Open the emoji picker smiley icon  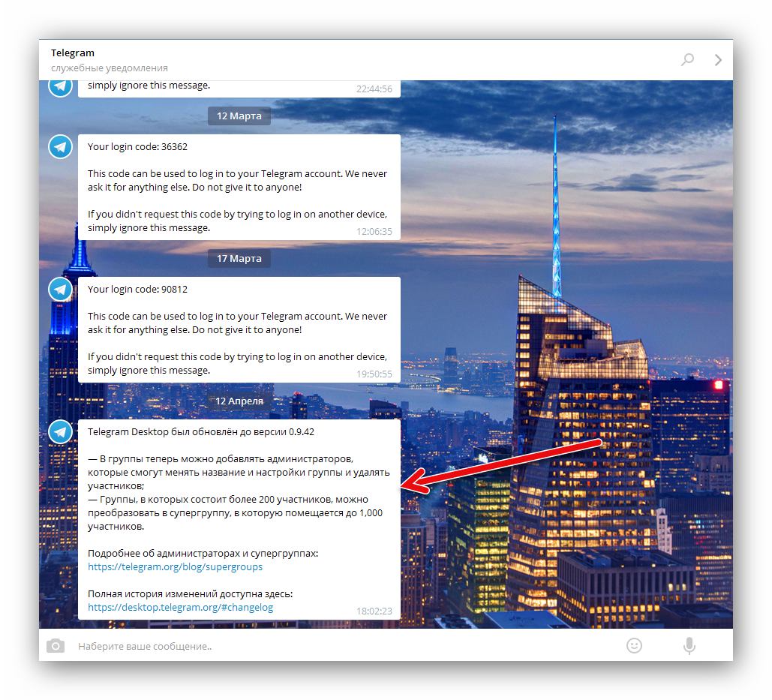coord(634,645)
